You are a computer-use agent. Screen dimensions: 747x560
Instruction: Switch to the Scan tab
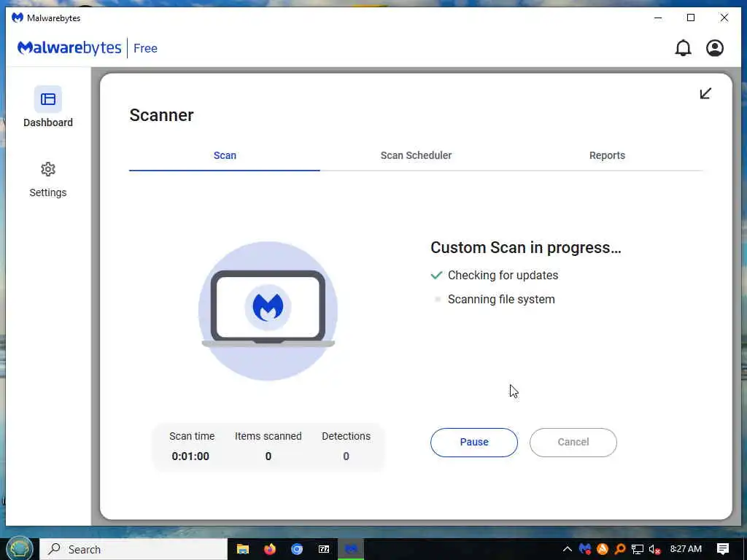click(x=225, y=156)
